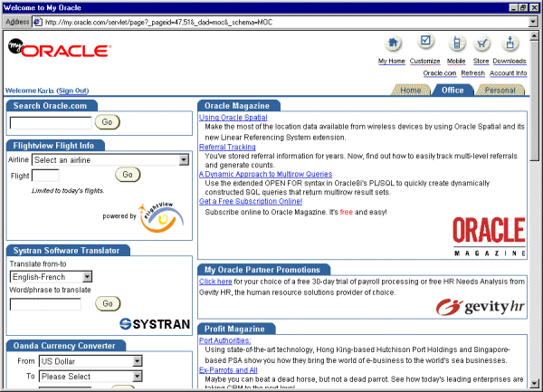Click the 'Limited to today's flights.' note

point(68,191)
